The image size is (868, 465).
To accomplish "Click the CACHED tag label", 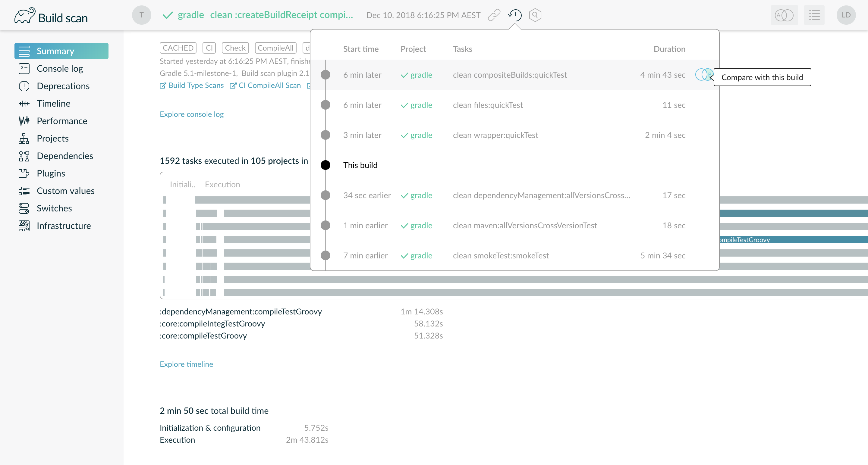I will coord(178,48).
